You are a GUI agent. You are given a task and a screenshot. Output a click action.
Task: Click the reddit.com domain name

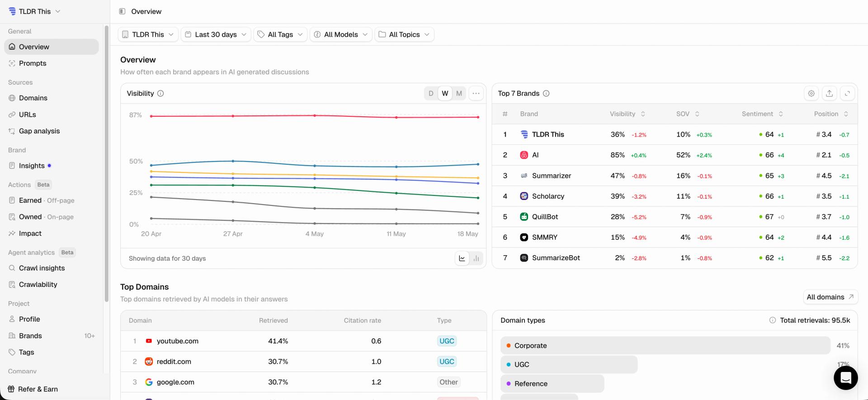tap(174, 362)
